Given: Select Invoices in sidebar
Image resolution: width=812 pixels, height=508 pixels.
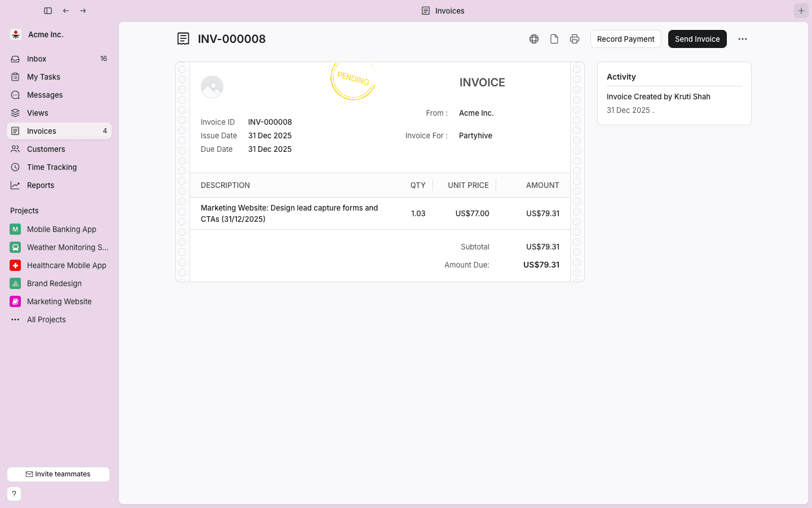Looking at the screenshot, I should click(59, 131).
